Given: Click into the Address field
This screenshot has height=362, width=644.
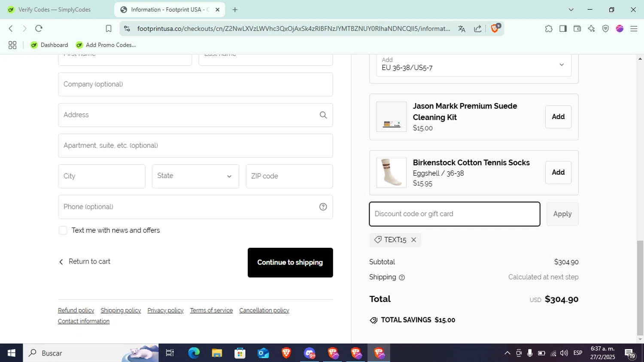Looking at the screenshot, I should click(195, 115).
